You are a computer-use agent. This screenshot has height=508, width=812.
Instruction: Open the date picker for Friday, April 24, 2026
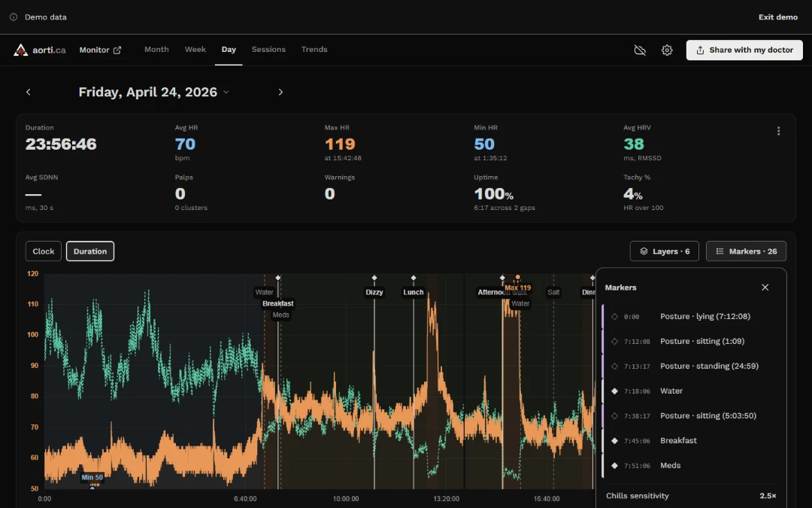(x=154, y=92)
